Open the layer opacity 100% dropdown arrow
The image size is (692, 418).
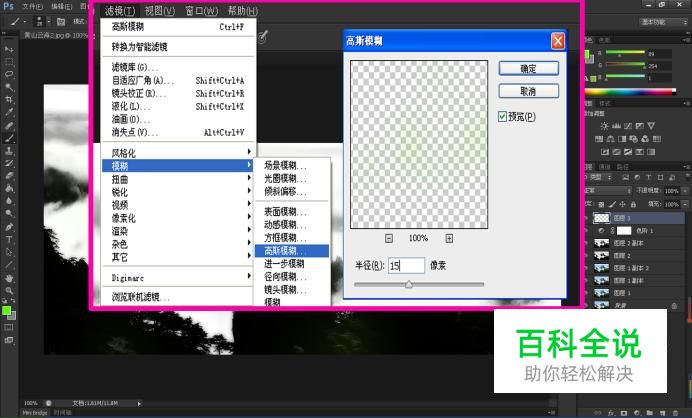(685, 191)
